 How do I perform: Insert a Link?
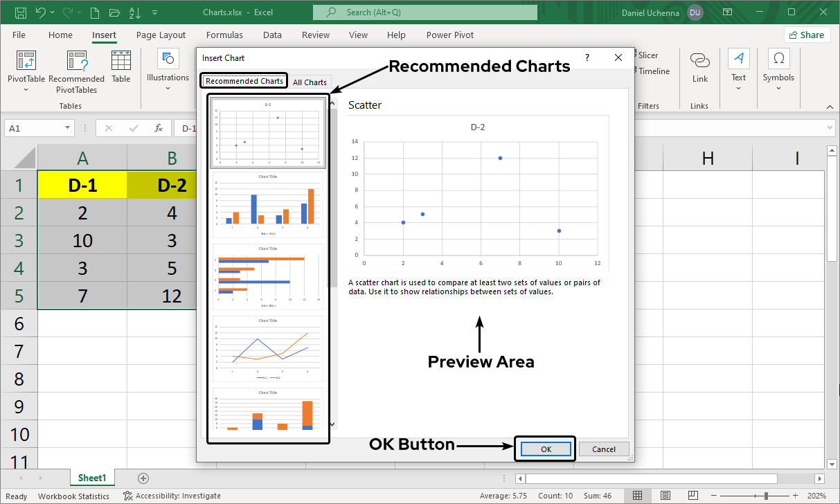pos(699,66)
